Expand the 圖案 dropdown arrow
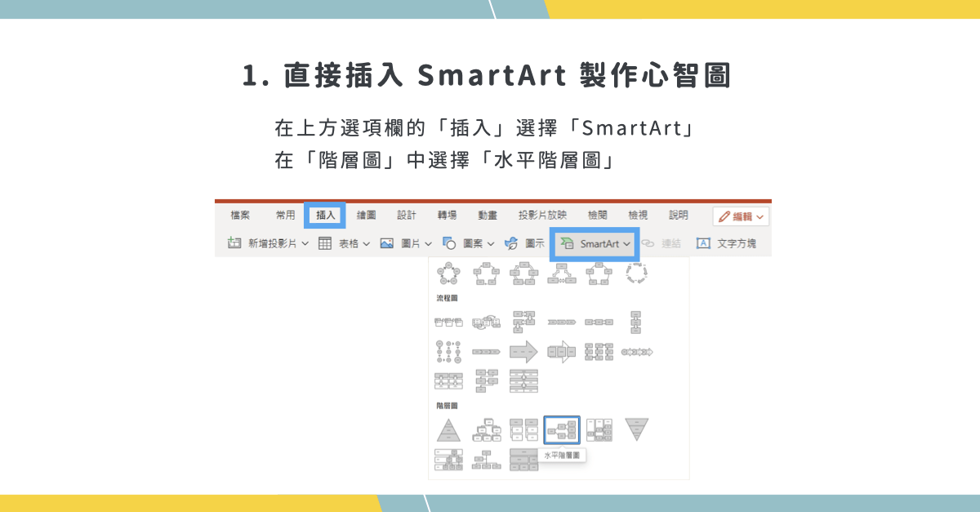The height and width of the screenshot is (512, 980). 491,243
